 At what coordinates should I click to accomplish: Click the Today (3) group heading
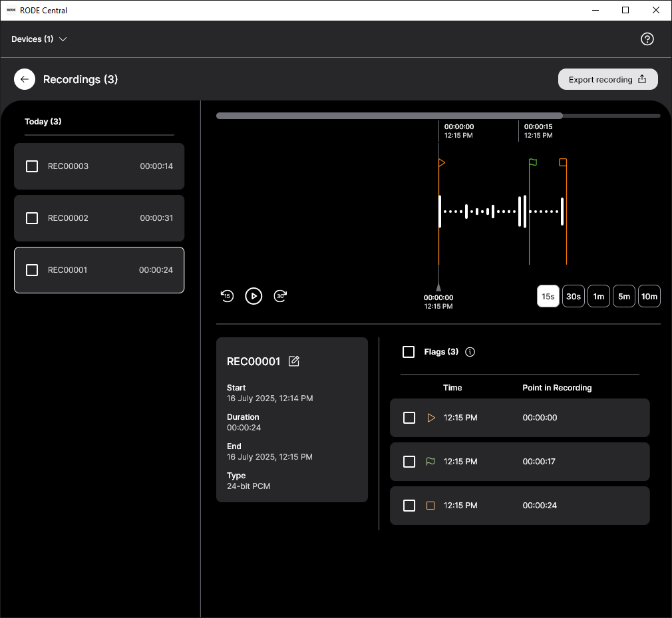[43, 122]
